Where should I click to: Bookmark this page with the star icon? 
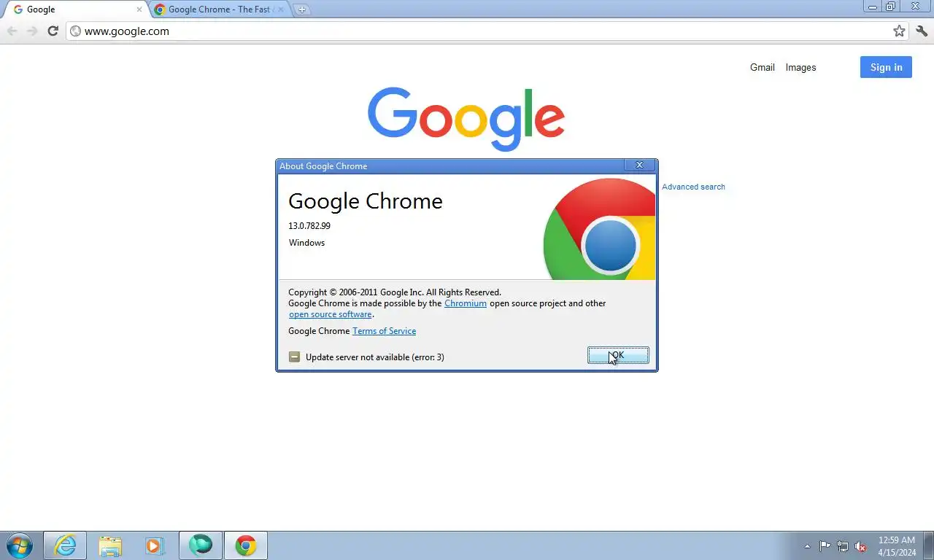point(899,31)
